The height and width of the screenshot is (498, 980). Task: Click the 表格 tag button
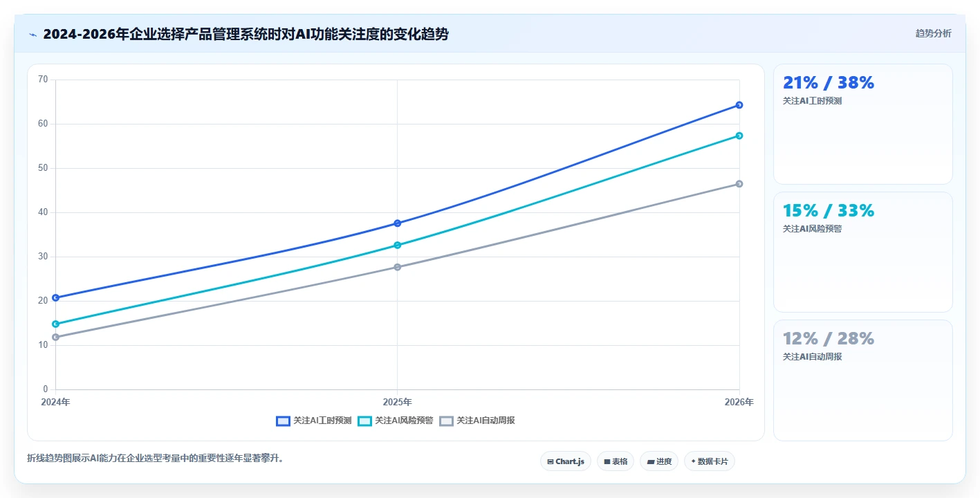(616, 461)
